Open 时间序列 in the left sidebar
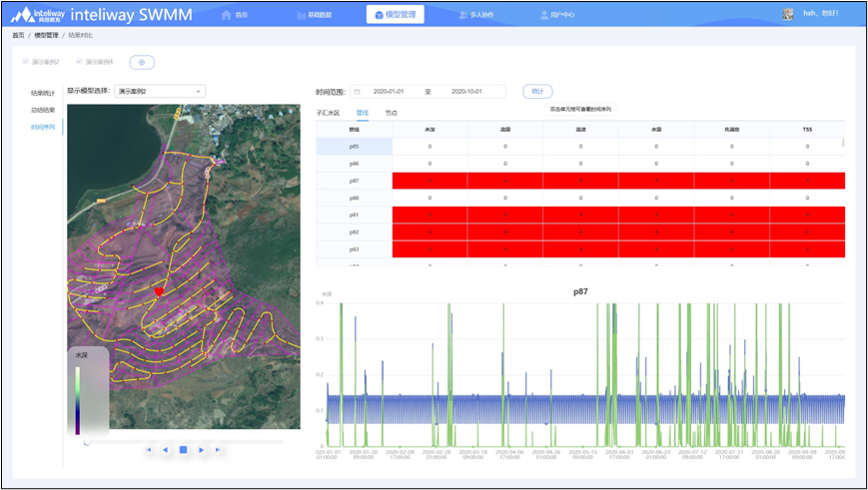Image resolution: width=868 pixels, height=490 pixels. [x=42, y=126]
